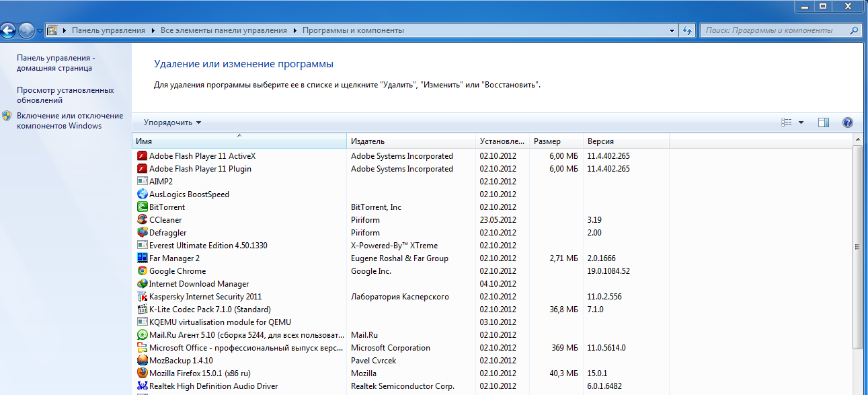Click the KQEMU virtualisation module icon

click(142, 322)
